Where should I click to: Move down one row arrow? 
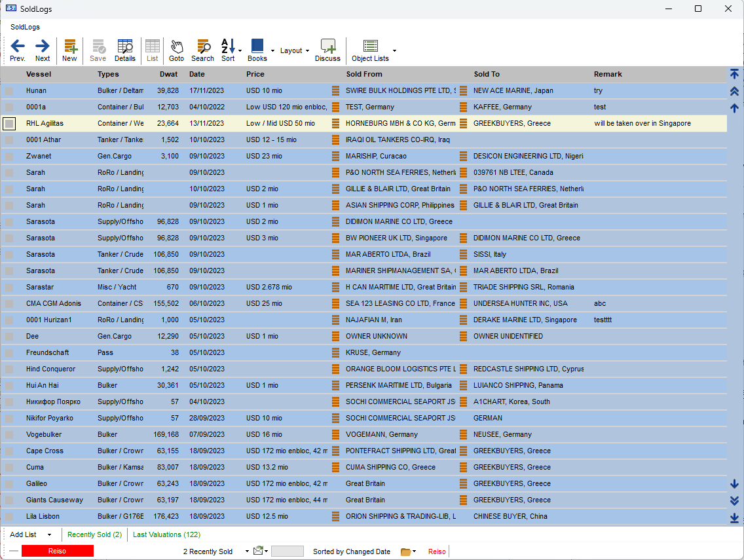735,483
